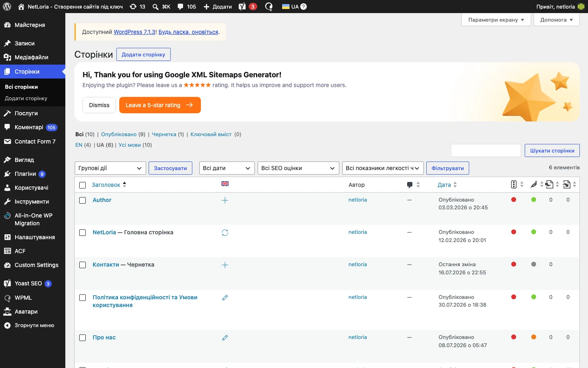588x368 pixels.
Task: Click the red SEO dot for Author
Action: [x=514, y=200]
